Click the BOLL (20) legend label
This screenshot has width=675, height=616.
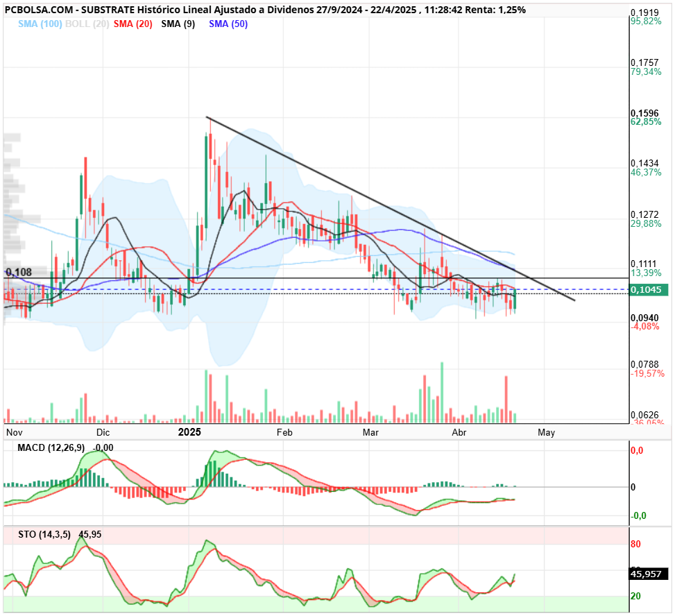87,24
